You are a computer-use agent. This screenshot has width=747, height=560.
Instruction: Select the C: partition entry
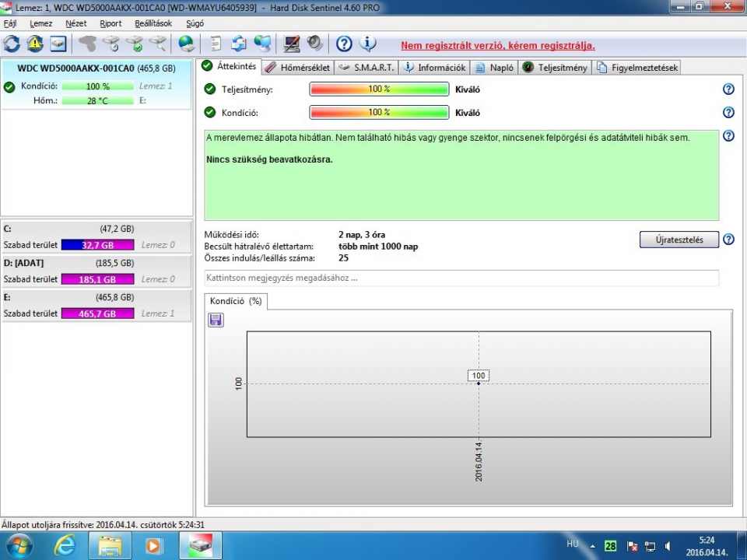pos(96,236)
